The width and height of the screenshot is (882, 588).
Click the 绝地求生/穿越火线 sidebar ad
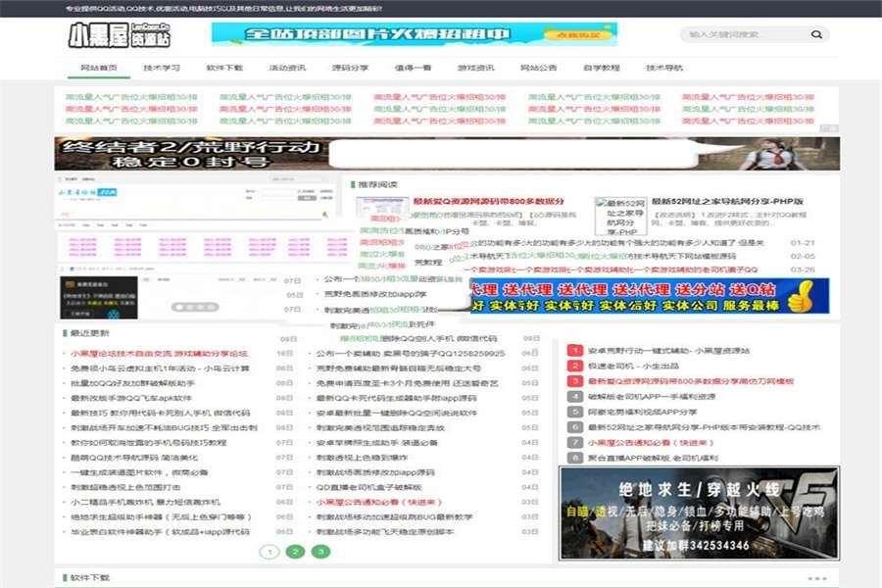699,514
